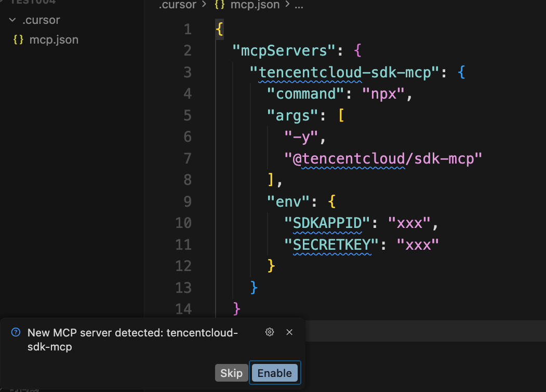This screenshot has width=546, height=392.
Task: Click line number 7 in gutter
Action: coord(188,158)
